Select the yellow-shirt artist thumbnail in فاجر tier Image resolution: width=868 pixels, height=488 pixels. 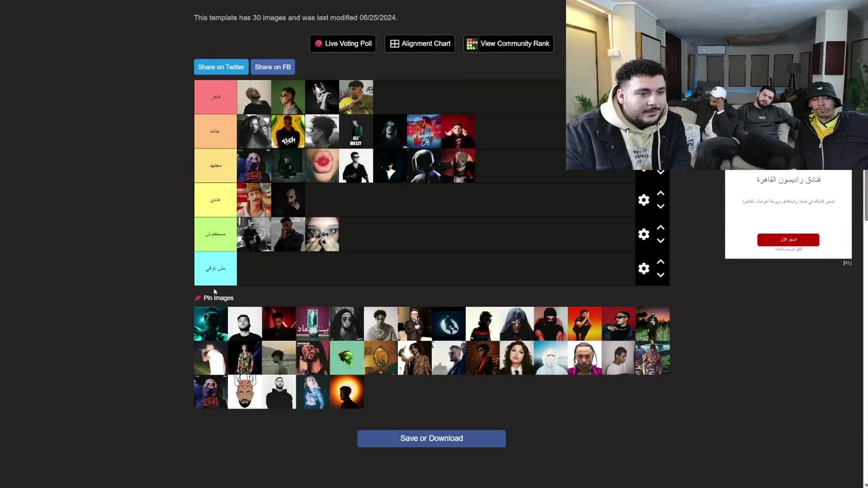coord(356,97)
